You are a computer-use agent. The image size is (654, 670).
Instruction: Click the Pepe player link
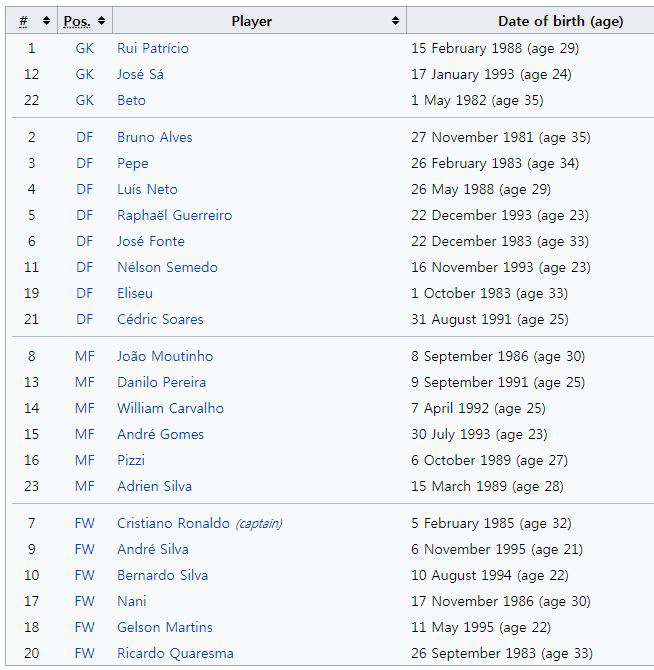pos(132,163)
